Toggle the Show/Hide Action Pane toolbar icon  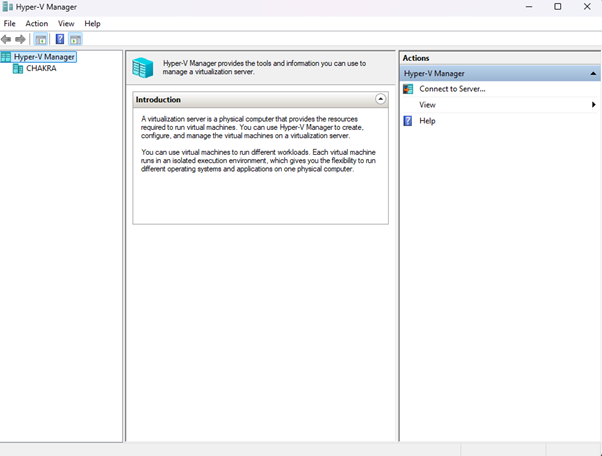[x=75, y=39]
